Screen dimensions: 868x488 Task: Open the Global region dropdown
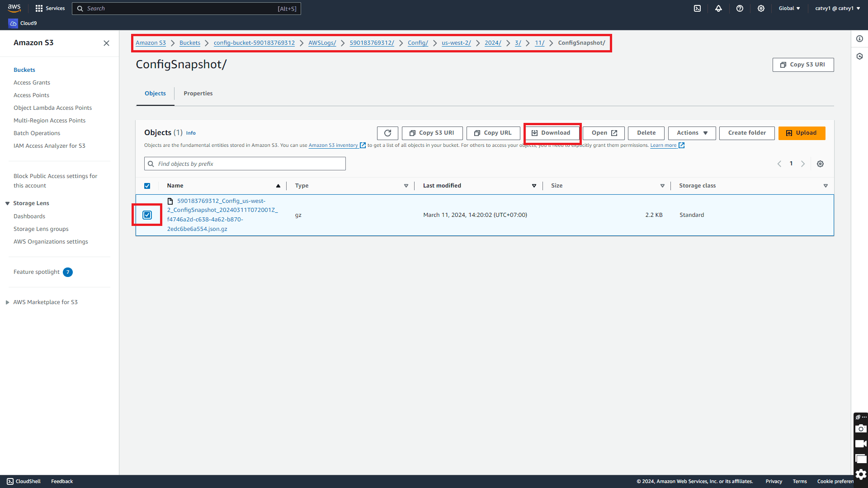[x=789, y=8]
